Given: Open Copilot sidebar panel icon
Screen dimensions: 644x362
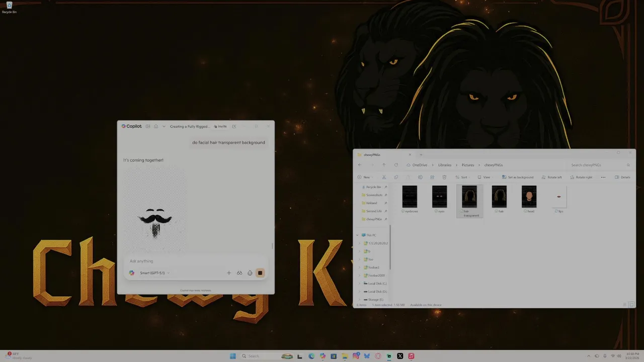Looking at the screenshot, I should 148,126.
